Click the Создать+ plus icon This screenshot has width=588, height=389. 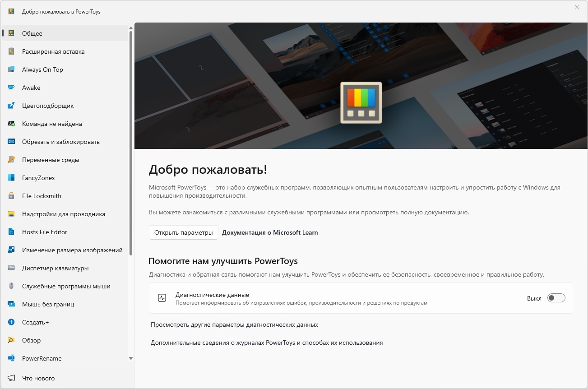tap(11, 322)
